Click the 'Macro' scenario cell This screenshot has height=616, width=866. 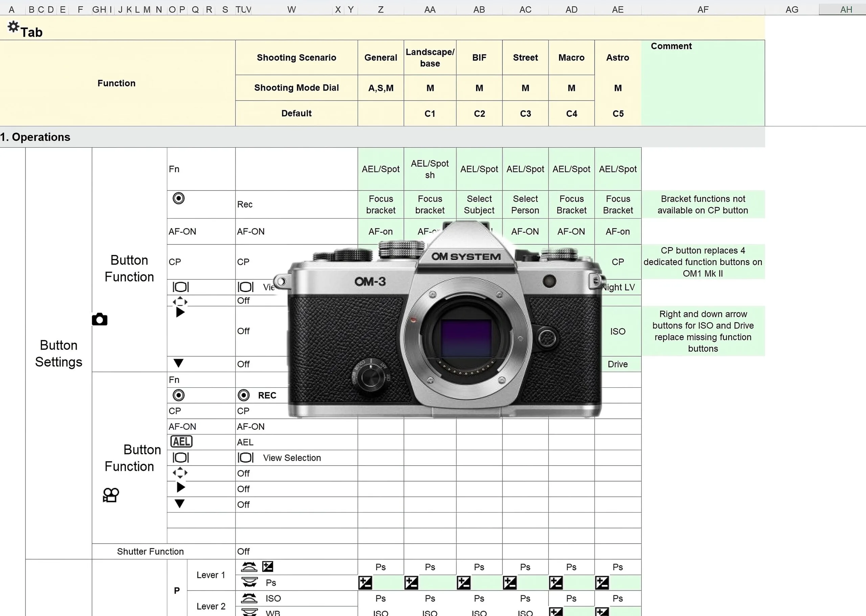click(x=572, y=57)
